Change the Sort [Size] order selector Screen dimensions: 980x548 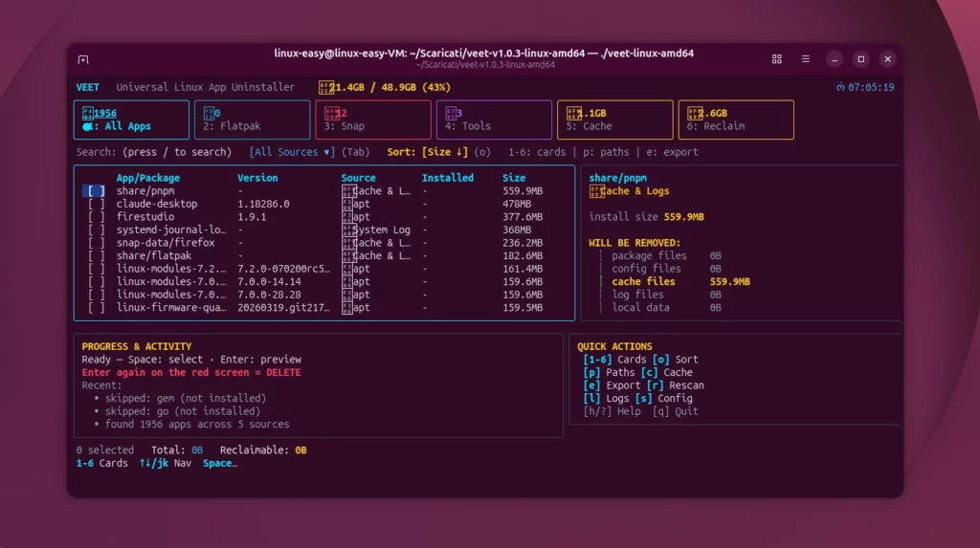click(x=444, y=152)
